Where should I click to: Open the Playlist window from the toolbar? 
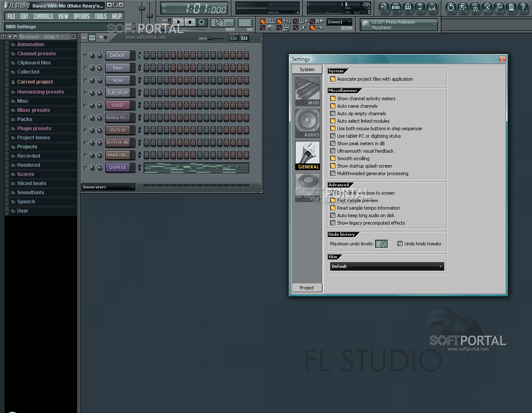(384, 7)
